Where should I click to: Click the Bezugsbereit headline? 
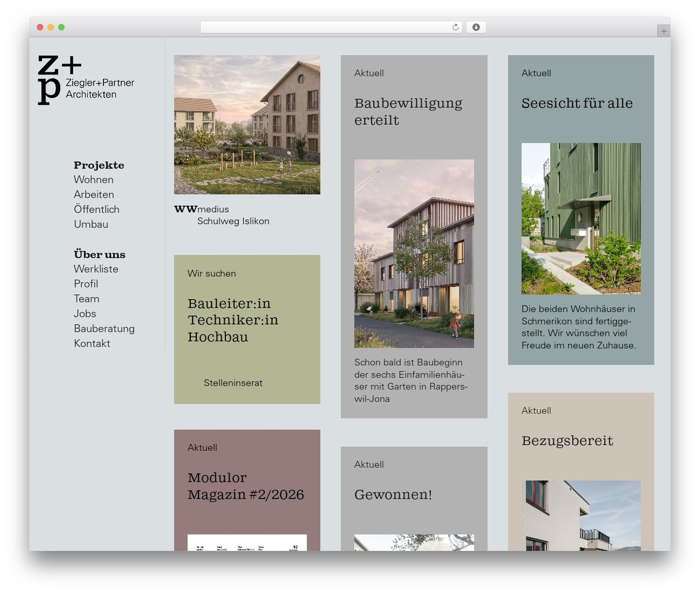tap(567, 441)
